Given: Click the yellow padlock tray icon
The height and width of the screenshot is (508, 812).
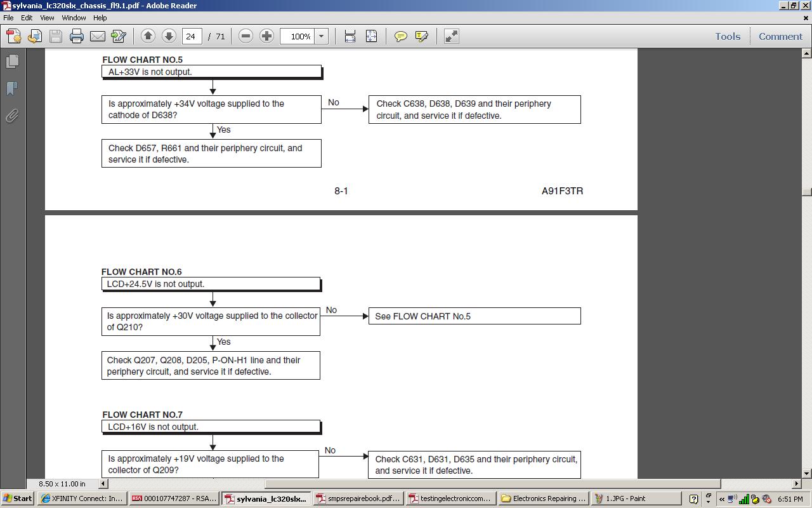Looking at the screenshot, I should (755, 499).
